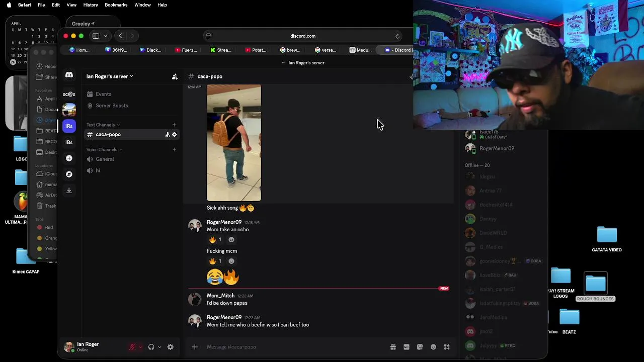The image size is (644, 362).
Task: Switch to the 'Strea...' Kick tab
Action: (221, 50)
